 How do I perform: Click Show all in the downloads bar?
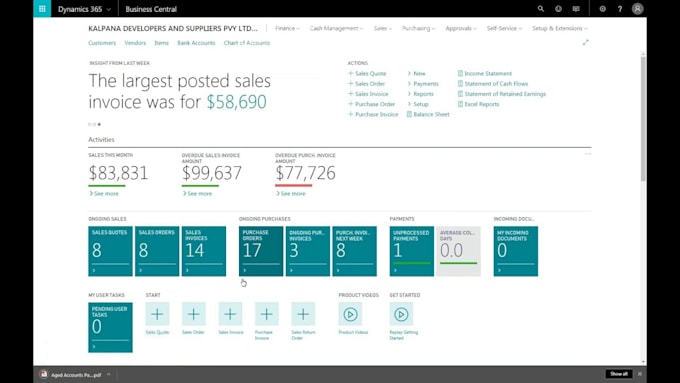[x=619, y=374]
